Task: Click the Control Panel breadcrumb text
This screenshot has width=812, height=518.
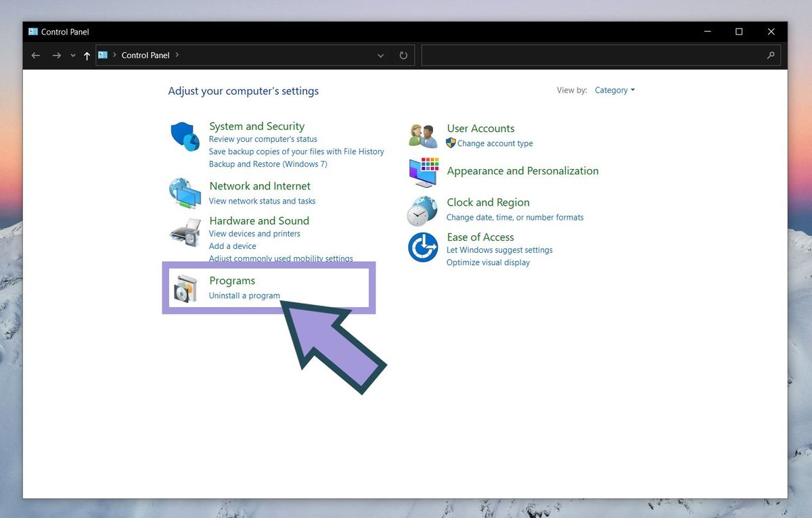Action: pos(145,55)
